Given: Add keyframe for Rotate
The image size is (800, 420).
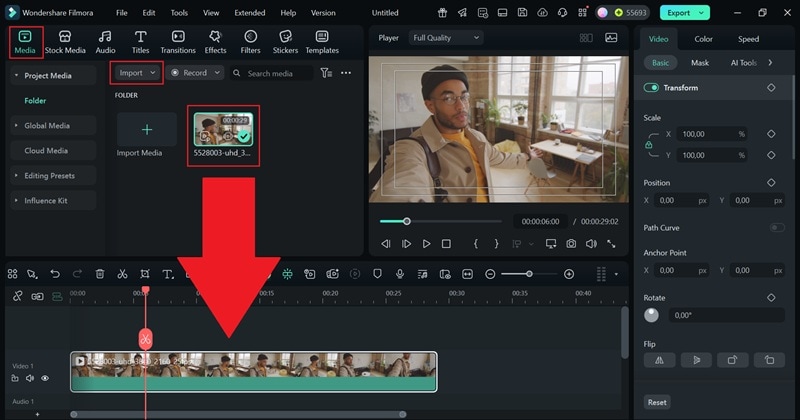Looking at the screenshot, I should click(x=771, y=298).
